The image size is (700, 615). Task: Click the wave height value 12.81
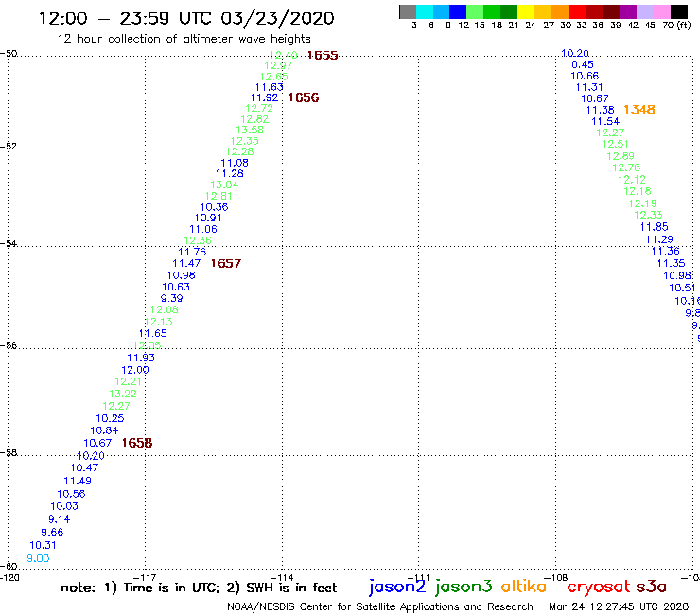coord(219,196)
